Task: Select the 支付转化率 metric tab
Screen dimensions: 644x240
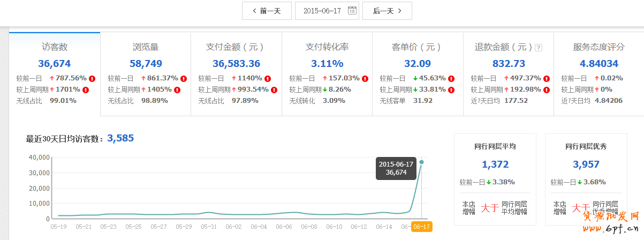Action: (x=327, y=47)
